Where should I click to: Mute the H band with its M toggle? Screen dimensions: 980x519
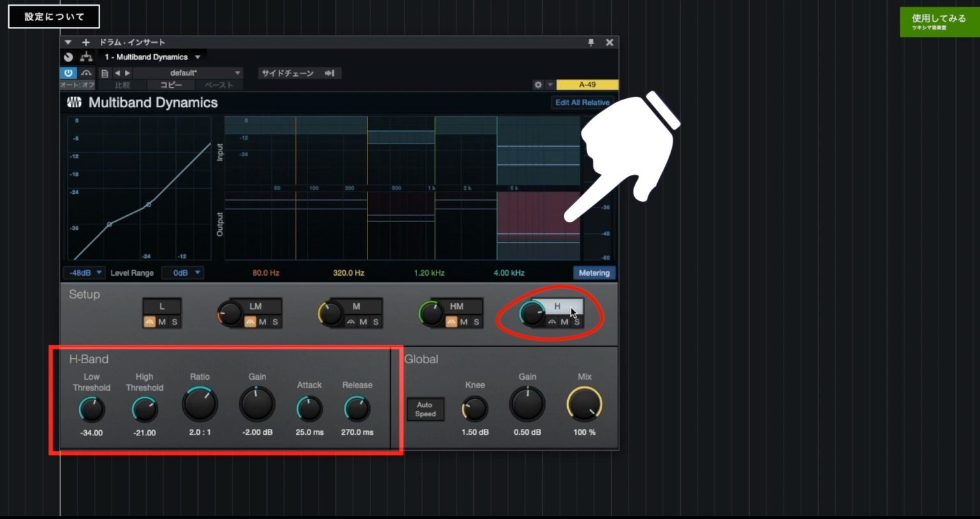[x=563, y=322]
